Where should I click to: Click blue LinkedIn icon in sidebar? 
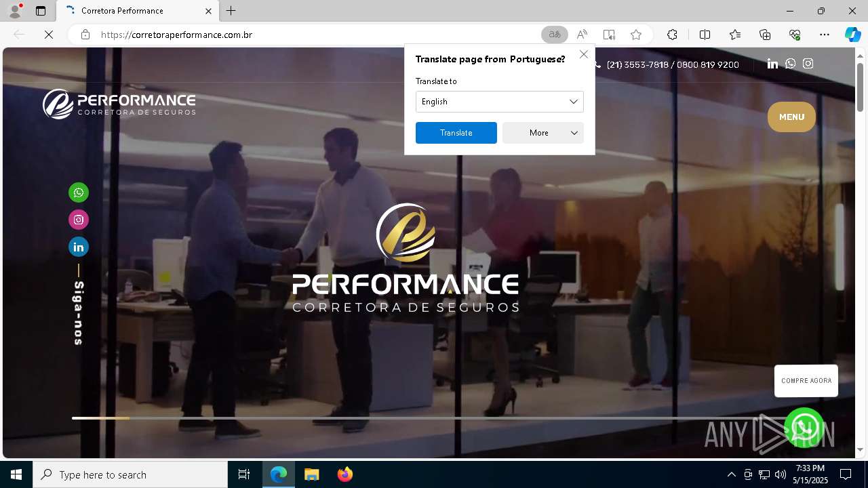coord(79,247)
